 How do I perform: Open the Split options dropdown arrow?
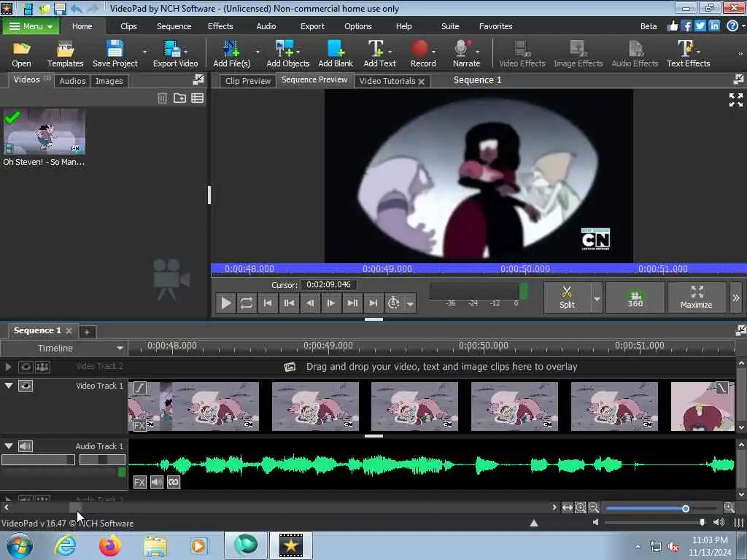pyautogui.click(x=597, y=298)
